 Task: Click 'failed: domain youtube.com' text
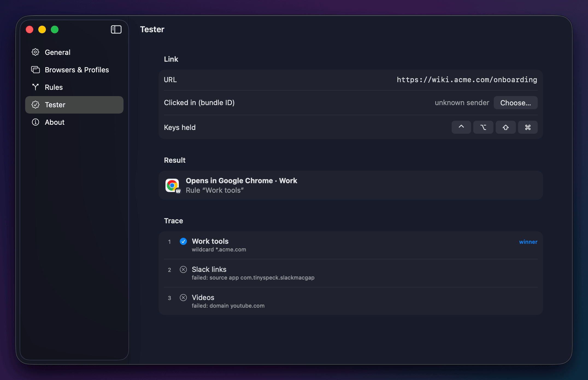coord(228,306)
